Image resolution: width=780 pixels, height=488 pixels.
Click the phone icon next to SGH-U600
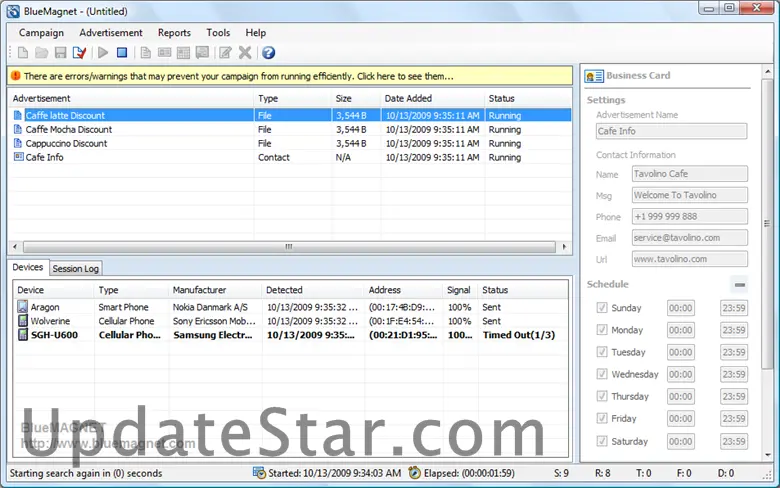tap(22, 334)
